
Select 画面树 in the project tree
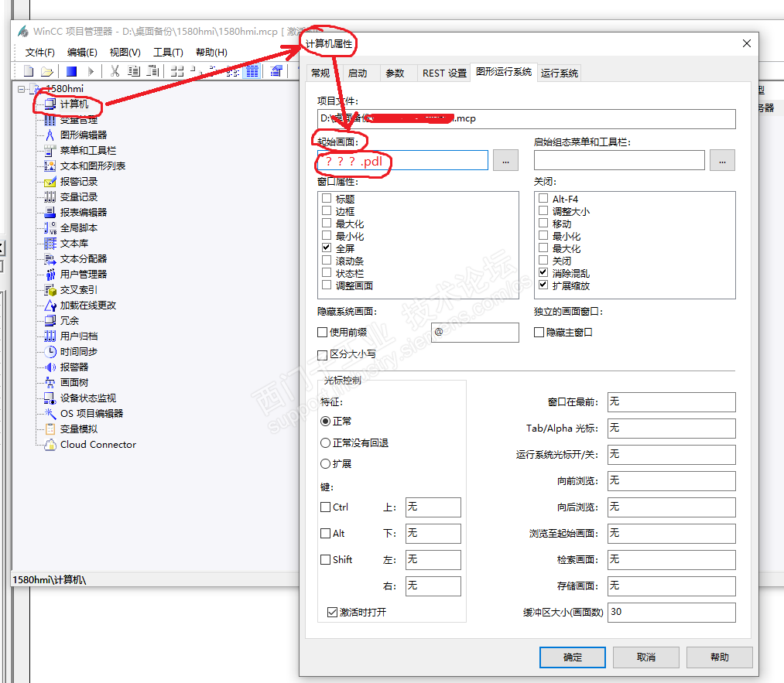pyautogui.click(x=74, y=383)
